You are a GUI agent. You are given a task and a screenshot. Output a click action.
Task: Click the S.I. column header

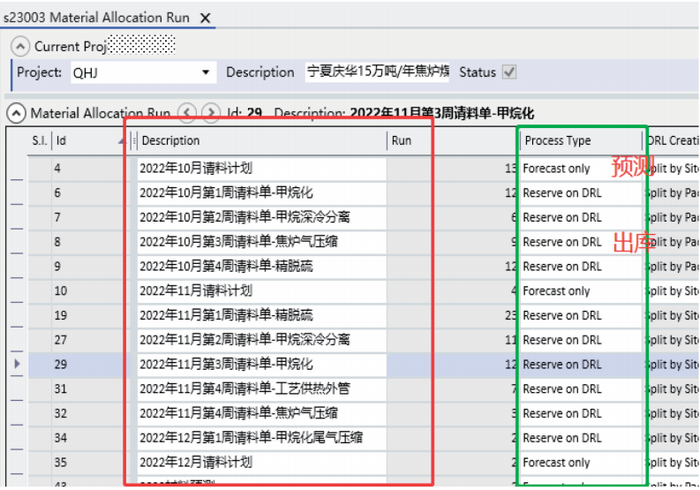coord(39,141)
